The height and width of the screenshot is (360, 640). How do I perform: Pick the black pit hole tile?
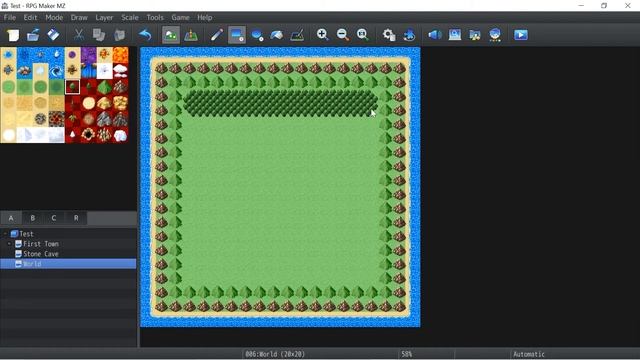(x=89, y=135)
